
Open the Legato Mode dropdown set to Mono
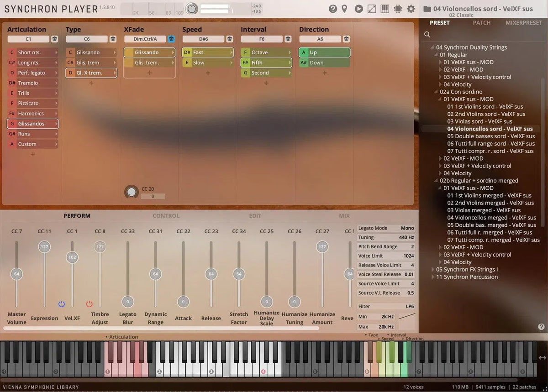(386, 228)
